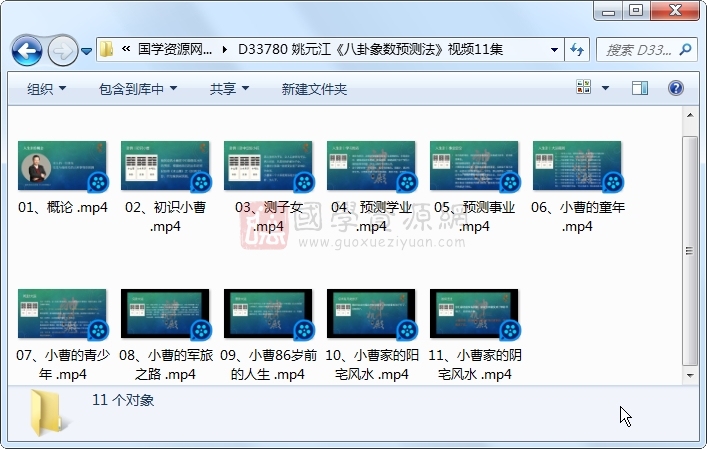This screenshot has width=707, height=449.
Task: Select video 11、小曹家的阴宅风水 .mp4 thumbnail
Action: [474, 314]
